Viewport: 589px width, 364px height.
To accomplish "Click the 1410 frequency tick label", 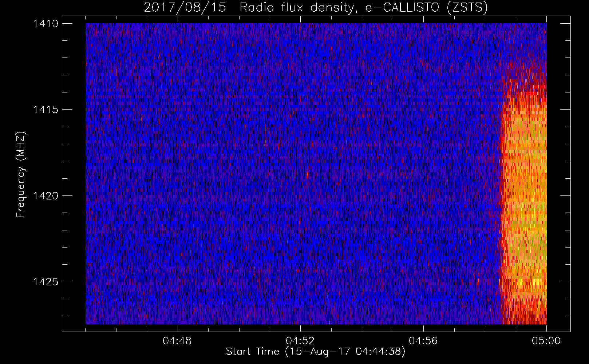I will tap(46, 24).
